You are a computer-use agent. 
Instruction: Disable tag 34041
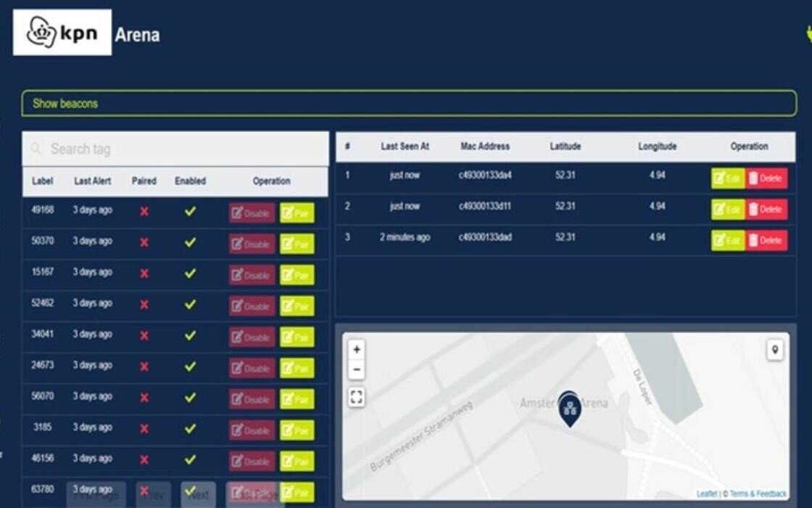252,337
